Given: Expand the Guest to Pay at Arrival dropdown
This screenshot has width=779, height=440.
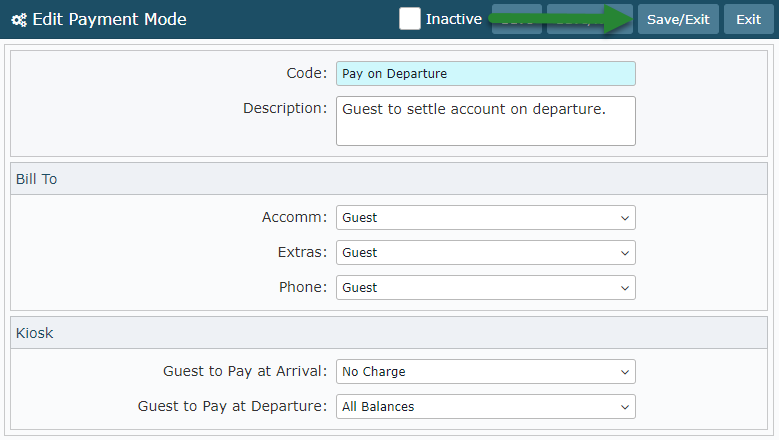Looking at the screenshot, I should pyautogui.click(x=485, y=372).
